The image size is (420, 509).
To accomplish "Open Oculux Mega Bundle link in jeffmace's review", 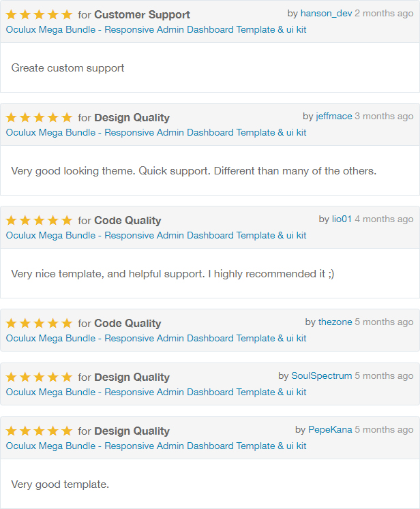I will point(156,133).
